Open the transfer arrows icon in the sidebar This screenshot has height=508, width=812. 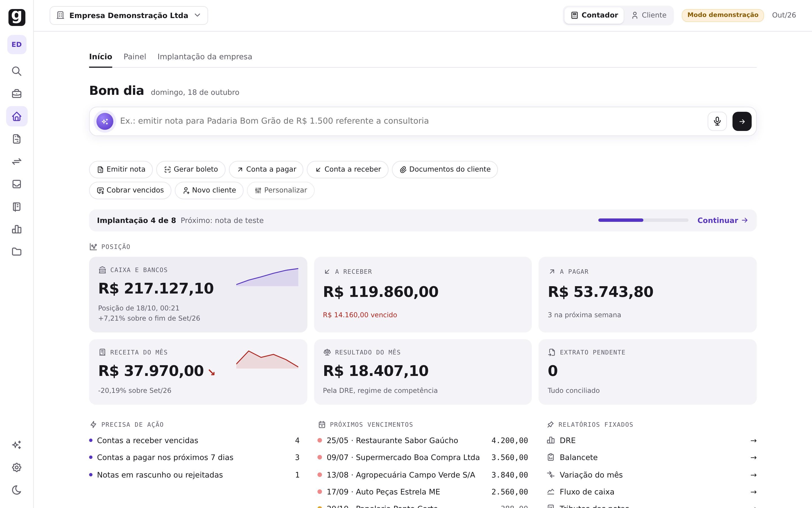17,162
